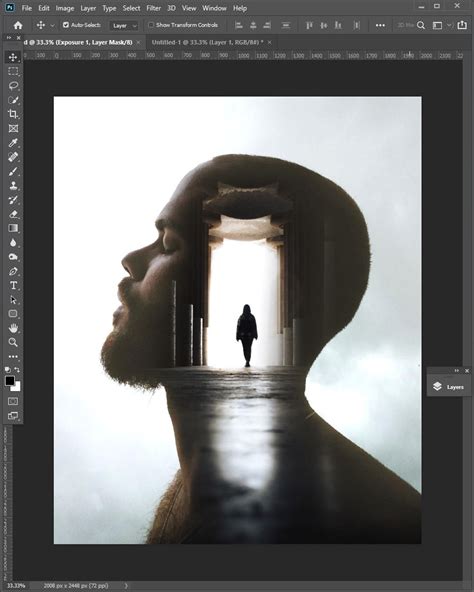Change the screen mode button
Viewport: 474px width, 592px height.
click(13, 416)
